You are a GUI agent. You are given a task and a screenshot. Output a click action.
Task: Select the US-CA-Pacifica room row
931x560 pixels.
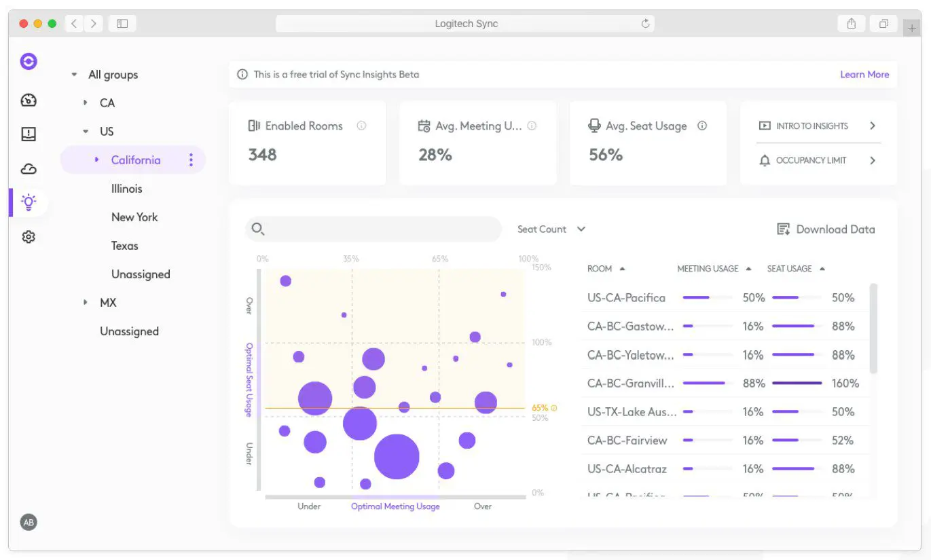(725, 297)
